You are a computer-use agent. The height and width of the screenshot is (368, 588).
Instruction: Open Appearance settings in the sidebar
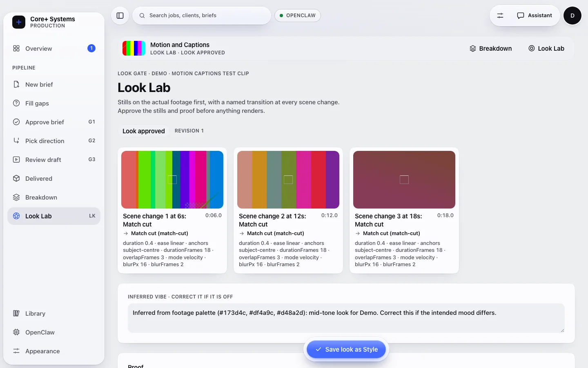(54, 351)
